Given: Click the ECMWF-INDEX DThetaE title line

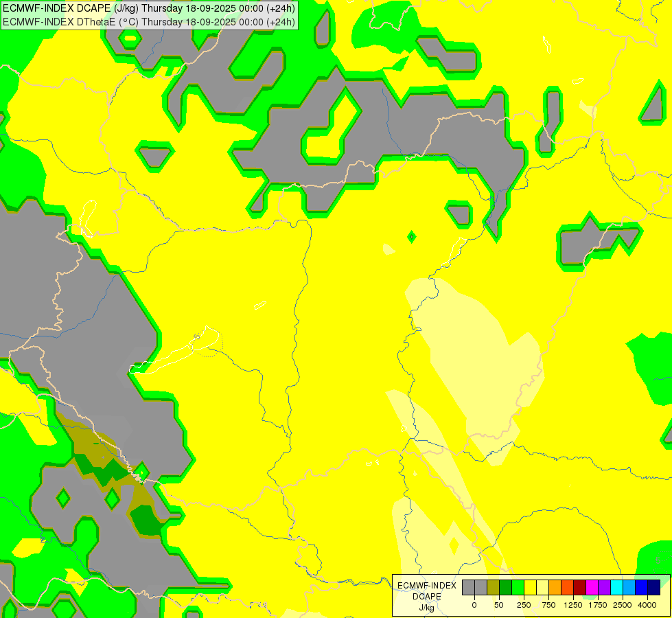Looking at the screenshot, I should point(149,22).
